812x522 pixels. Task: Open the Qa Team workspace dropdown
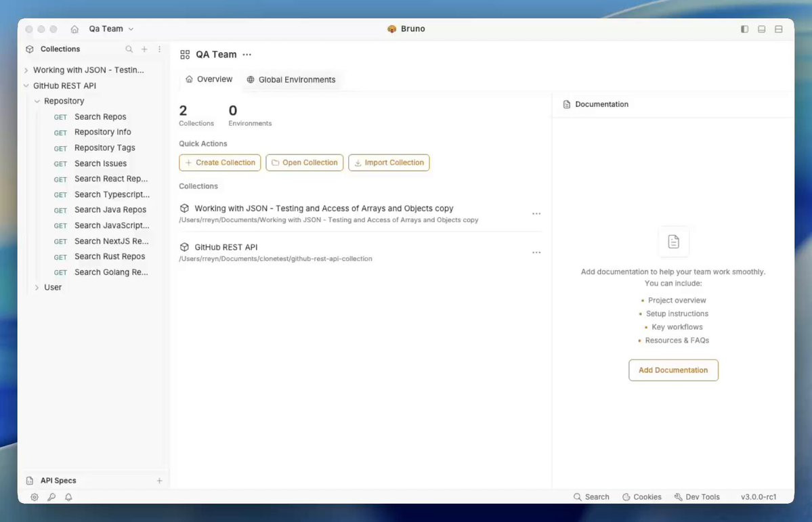[111, 29]
